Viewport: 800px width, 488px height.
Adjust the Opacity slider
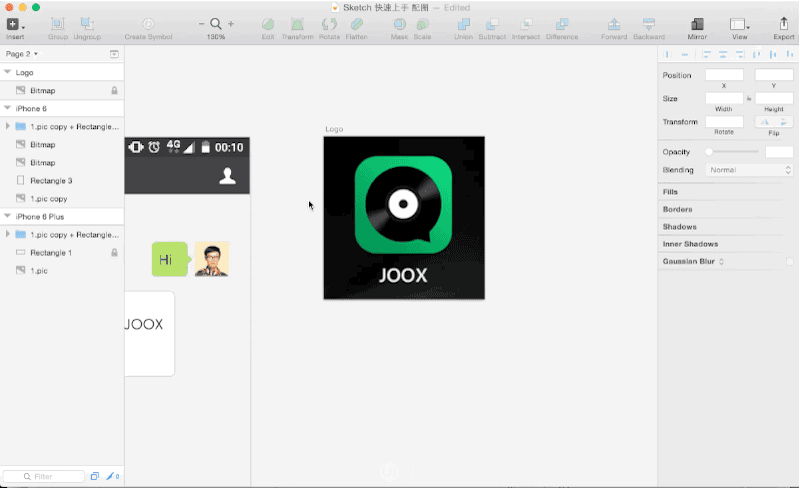point(733,152)
